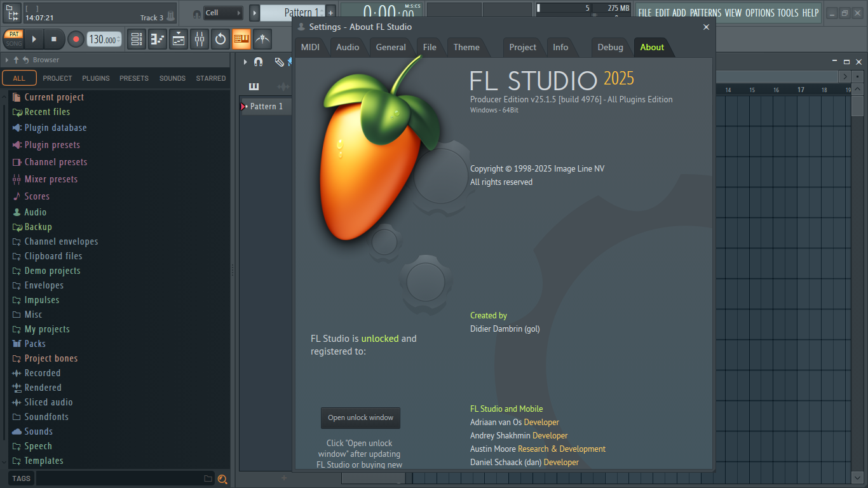Image resolution: width=868 pixels, height=488 pixels.
Task: Select the SOUNDS browser tab
Action: click(172, 78)
